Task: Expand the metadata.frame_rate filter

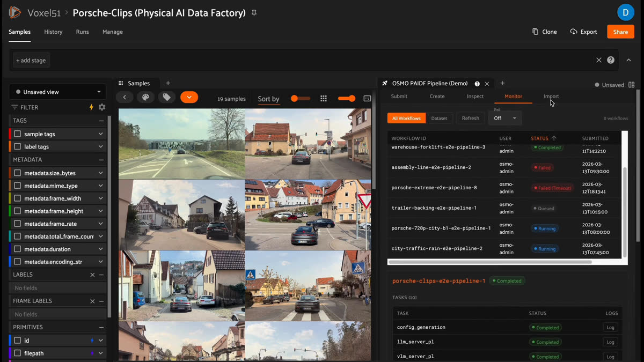Action: (100, 224)
